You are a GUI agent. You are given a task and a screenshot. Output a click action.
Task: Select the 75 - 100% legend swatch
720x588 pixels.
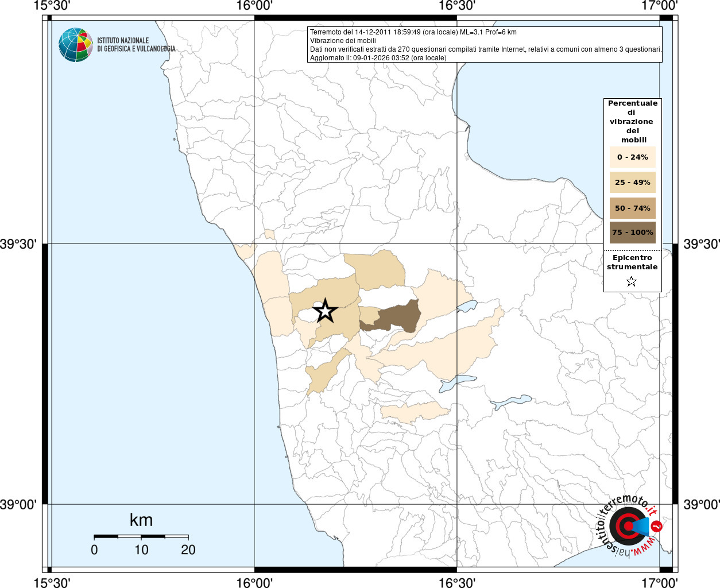(x=632, y=233)
